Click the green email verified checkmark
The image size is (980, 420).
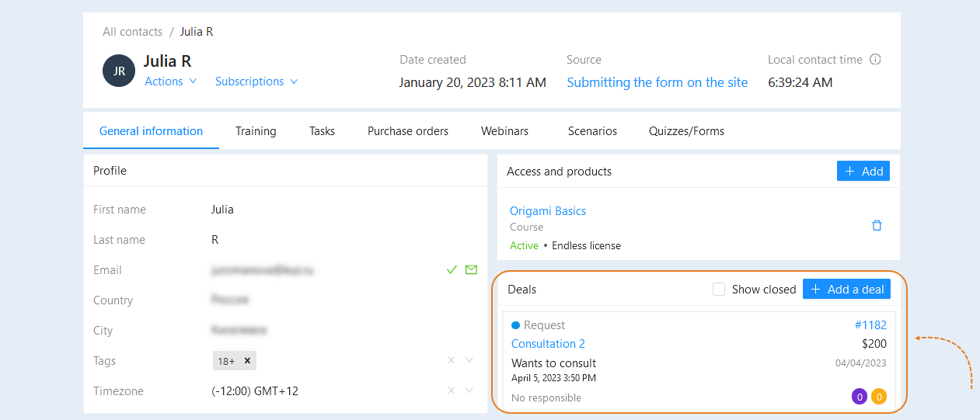(452, 270)
